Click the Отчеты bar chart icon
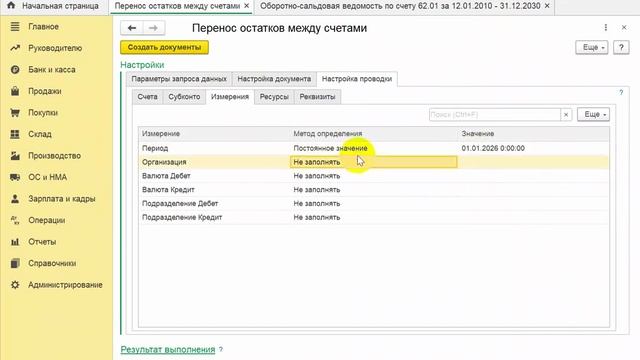Viewport: 640px width, 360px height. tap(15, 242)
